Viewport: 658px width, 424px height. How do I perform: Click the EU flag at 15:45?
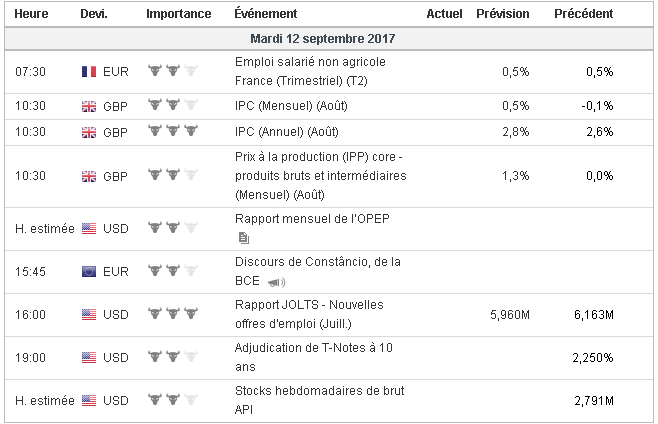click(88, 270)
